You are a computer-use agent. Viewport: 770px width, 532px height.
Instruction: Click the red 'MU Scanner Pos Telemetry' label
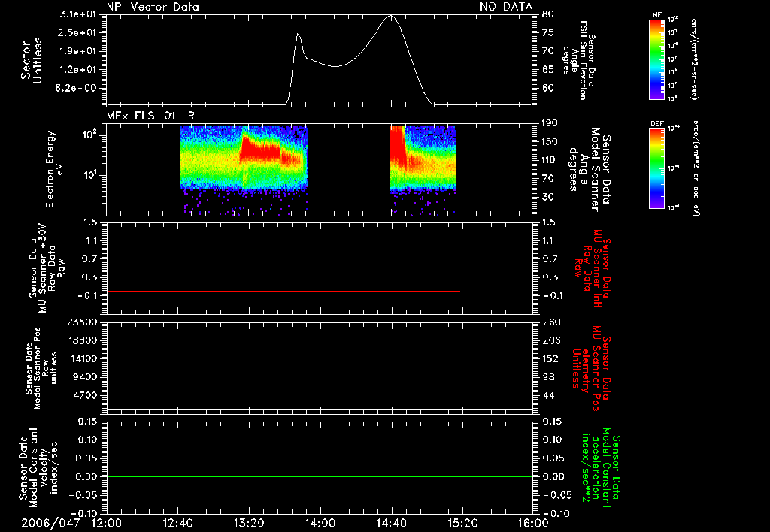tap(592, 369)
